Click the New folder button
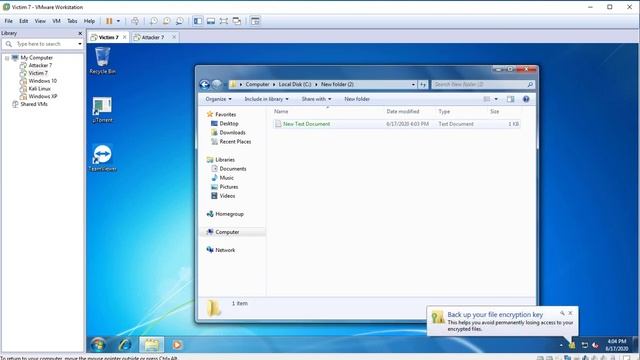Screen dimensions: 640x360 coord(357,99)
